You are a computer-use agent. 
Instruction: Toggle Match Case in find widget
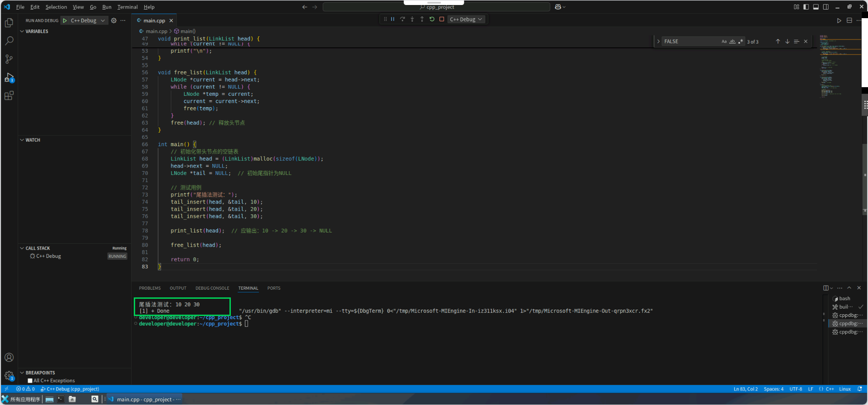pos(724,41)
